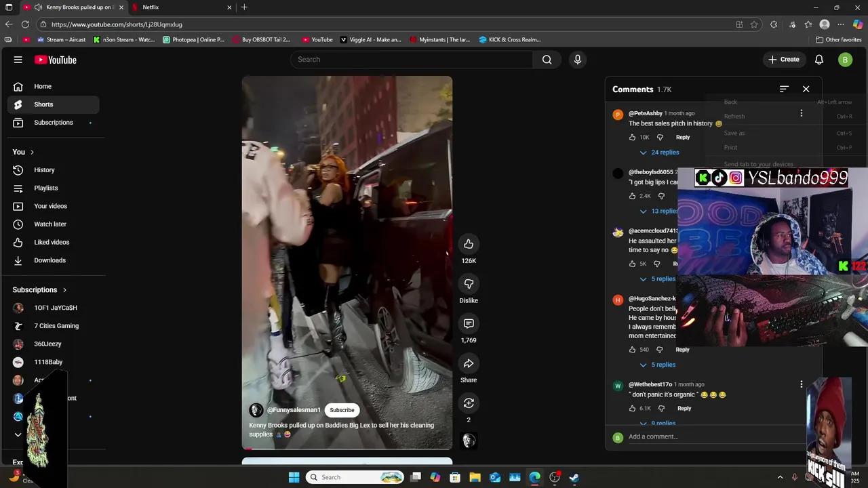Go to YouTube home via the logo
The image size is (868, 488).
click(56, 60)
